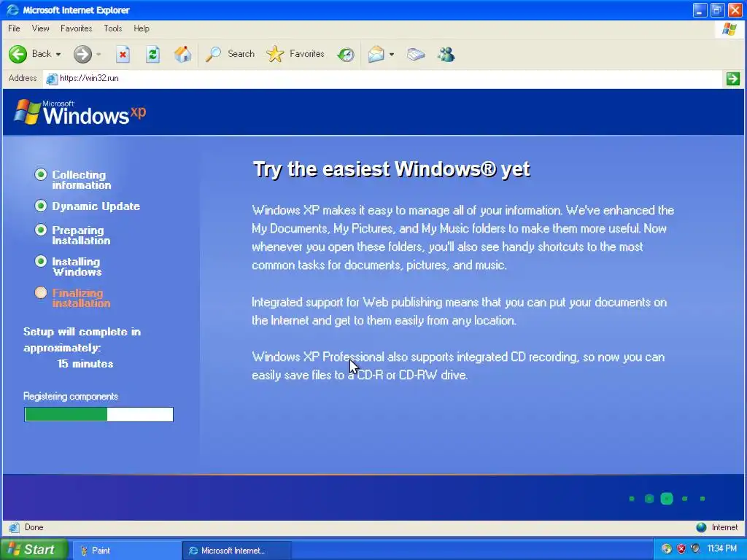Click the Windows XP logo banner
Image resolution: width=747 pixels, height=560 pixels.
(x=80, y=112)
